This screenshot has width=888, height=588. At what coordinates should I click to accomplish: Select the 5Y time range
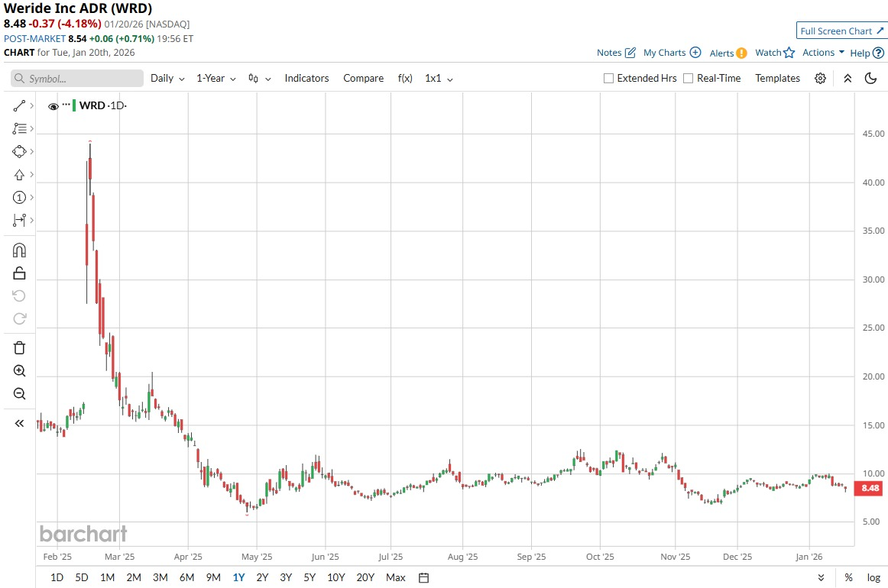pos(310,578)
